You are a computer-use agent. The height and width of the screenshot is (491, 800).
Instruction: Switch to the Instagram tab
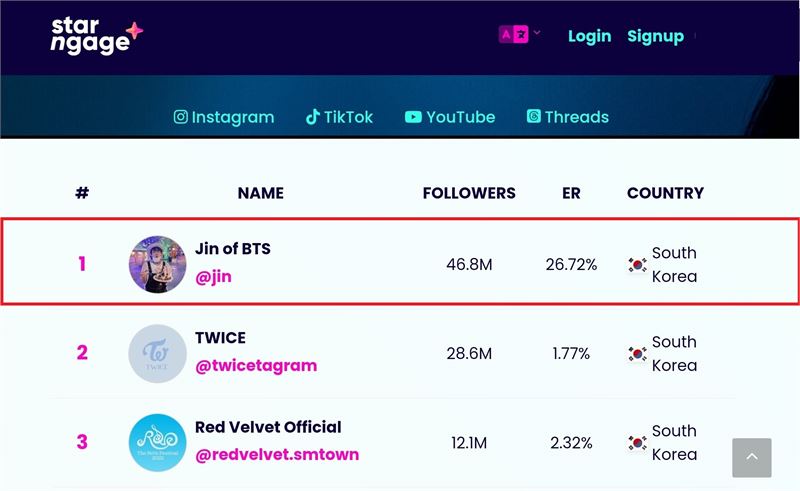pos(224,117)
